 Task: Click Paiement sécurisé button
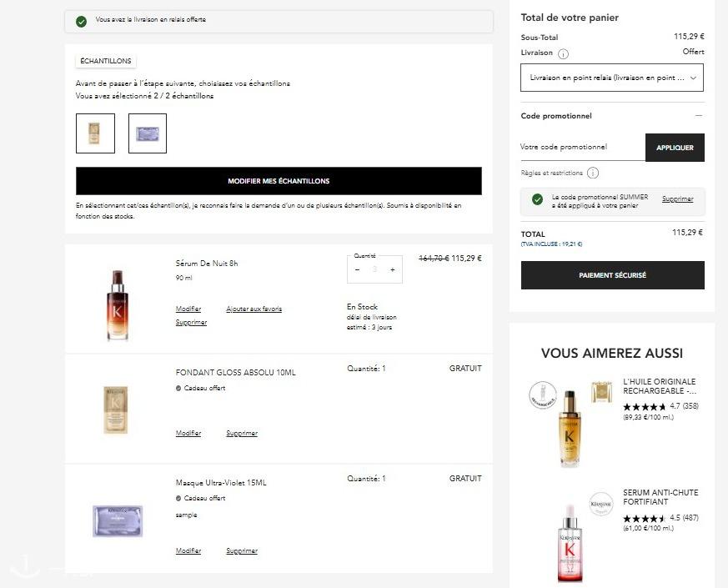click(x=612, y=275)
